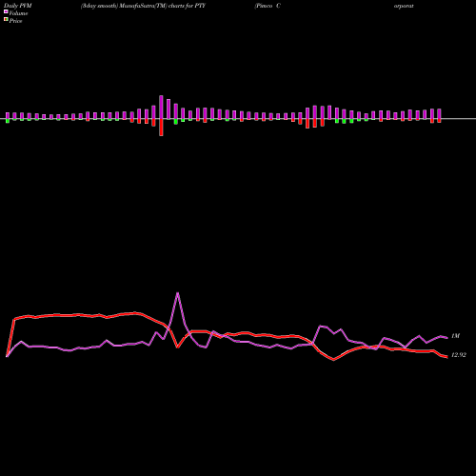
Task: Click the longest red downward bar
Action: coord(161,128)
